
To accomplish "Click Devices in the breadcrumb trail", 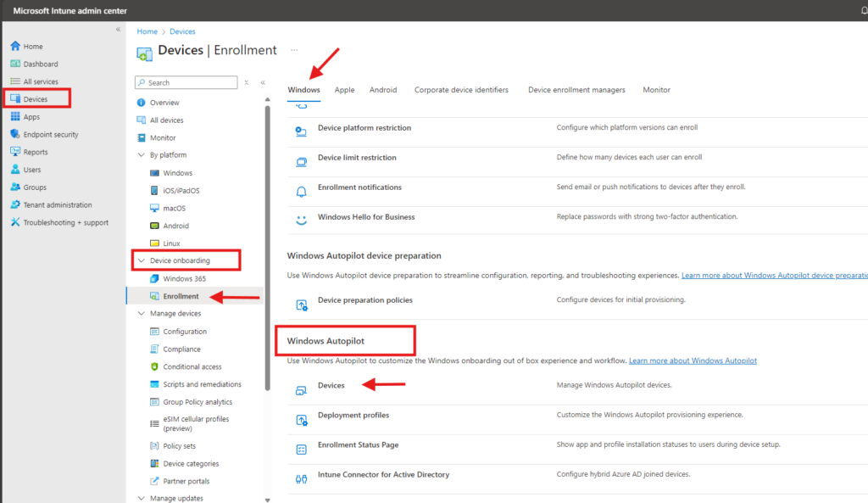I will 182,31.
